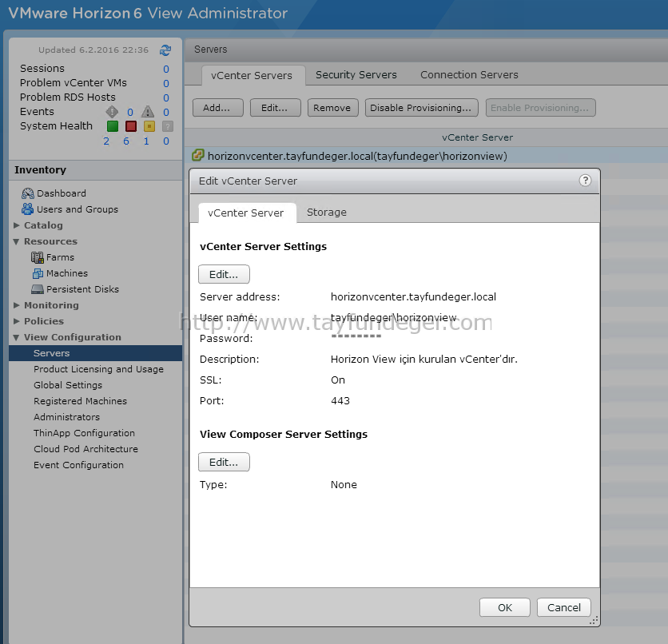Open Registered Machines
668x644 pixels.
80,401
